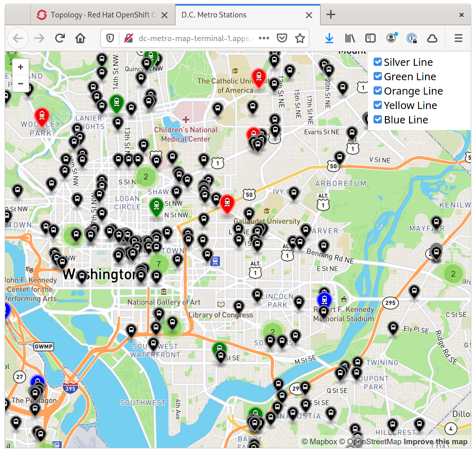Switch to the Topology Red Hat OpenShift tab
476x453 pixels.
[103, 15]
